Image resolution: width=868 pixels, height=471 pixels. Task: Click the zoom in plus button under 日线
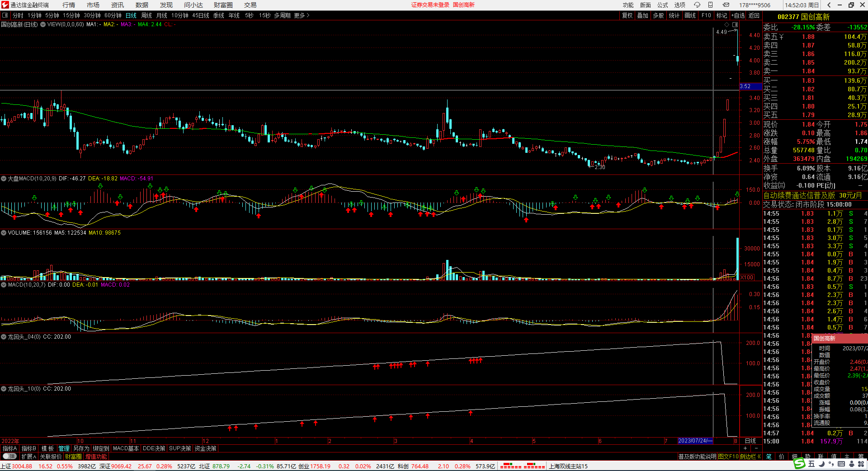pos(745,448)
